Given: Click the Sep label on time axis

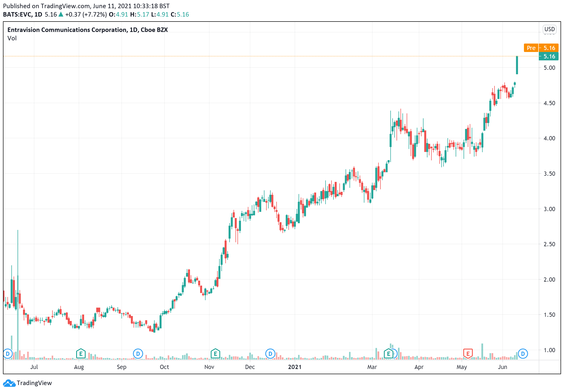Looking at the screenshot, I should click(x=121, y=367).
